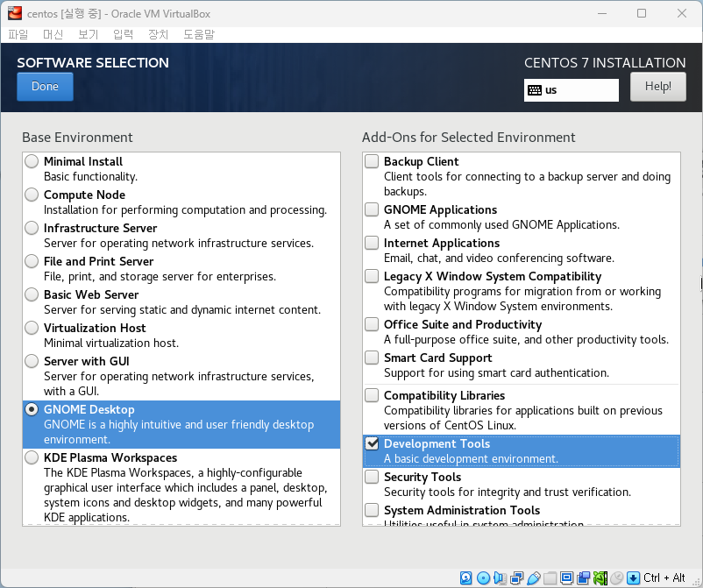Maximize the VirtualBox window
The height and width of the screenshot is (588, 703).
point(642,13)
